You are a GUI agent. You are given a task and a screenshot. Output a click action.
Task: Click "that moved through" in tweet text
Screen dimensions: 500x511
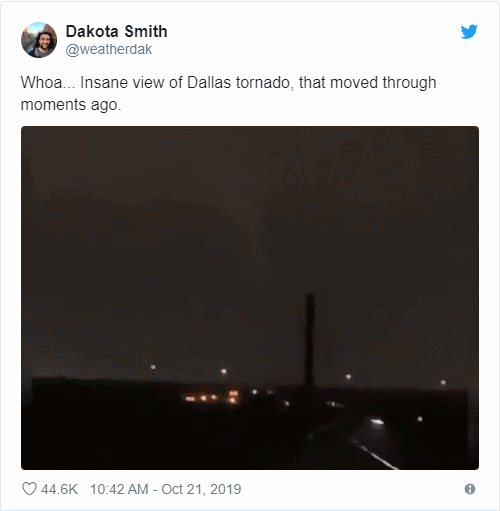[367, 83]
